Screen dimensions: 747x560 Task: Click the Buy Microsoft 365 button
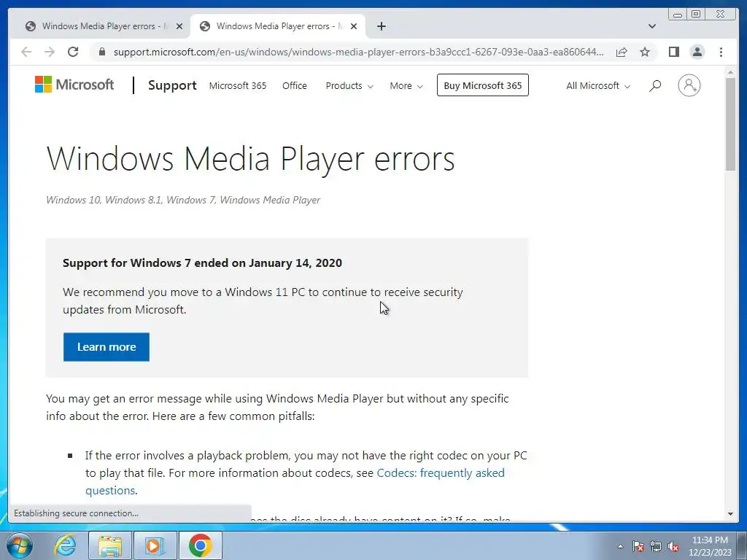click(483, 85)
